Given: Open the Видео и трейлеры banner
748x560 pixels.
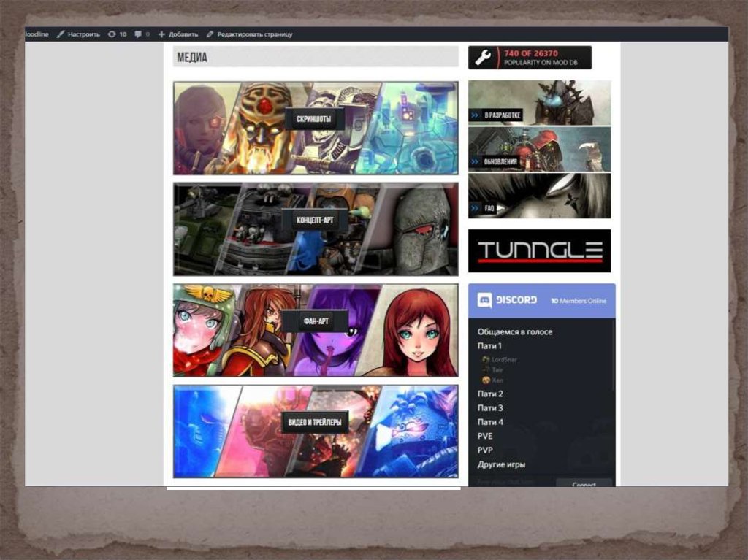Looking at the screenshot, I should point(316,431).
